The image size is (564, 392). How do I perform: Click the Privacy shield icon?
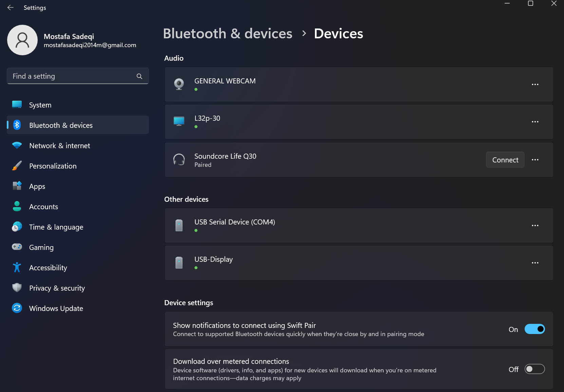pyautogui.click(x=17, y=288)
